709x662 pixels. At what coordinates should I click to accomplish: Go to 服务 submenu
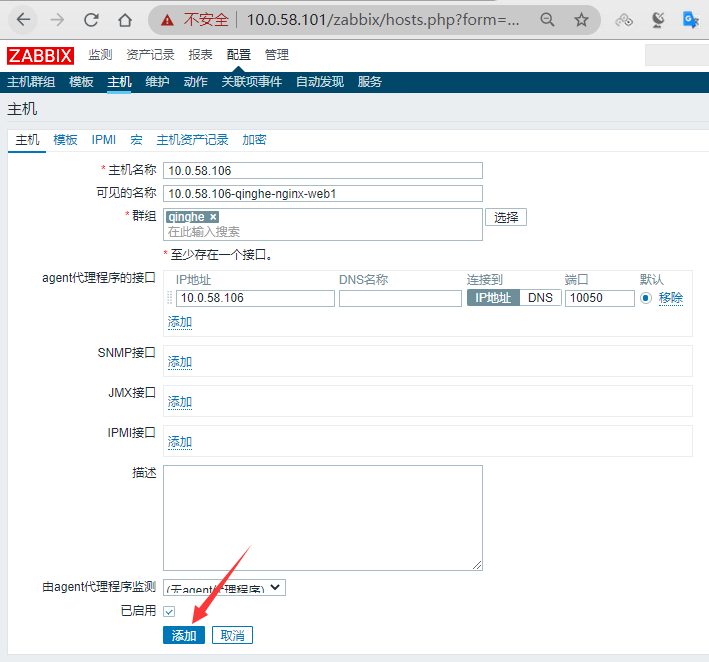[369, 82]
